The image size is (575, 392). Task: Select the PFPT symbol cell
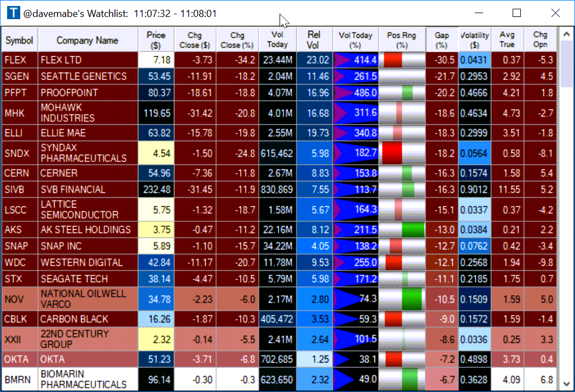coord(20,93)
